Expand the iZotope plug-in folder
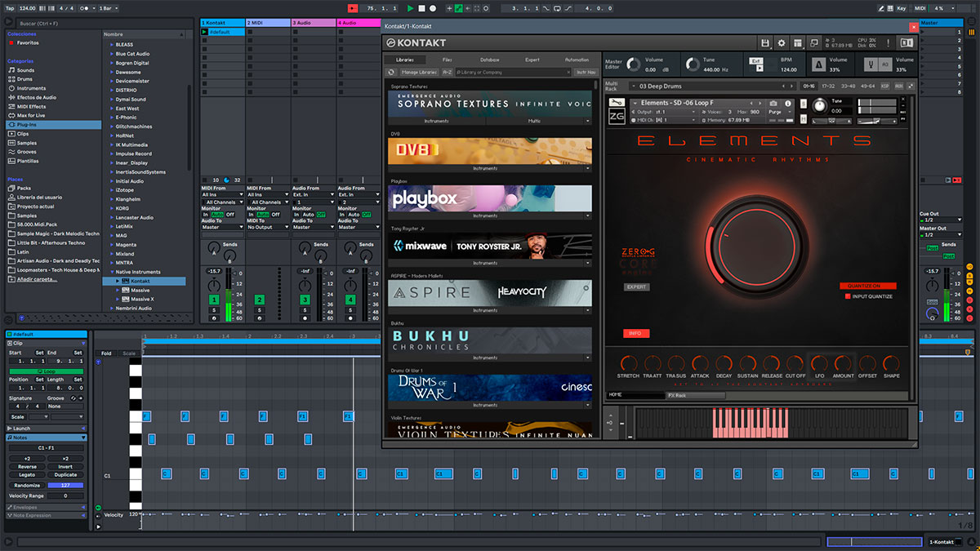 (113, 190)
